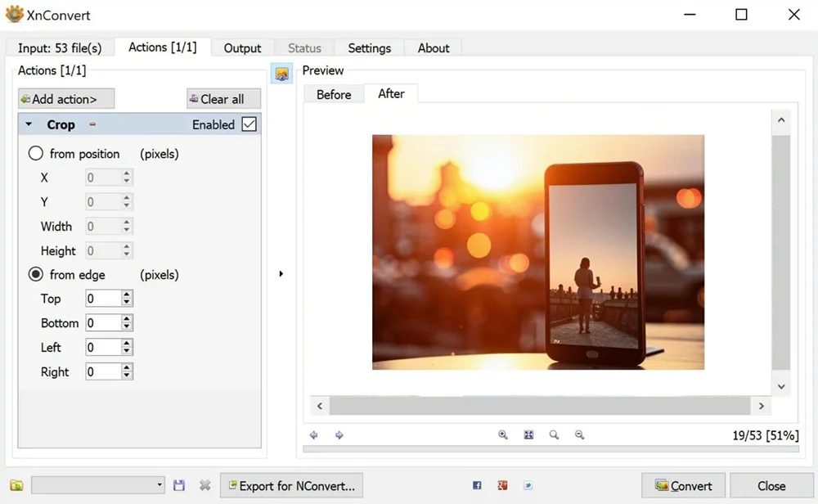Click the Convert button
This screenshot has width=818, height=504.
click(x=683, y=485)
